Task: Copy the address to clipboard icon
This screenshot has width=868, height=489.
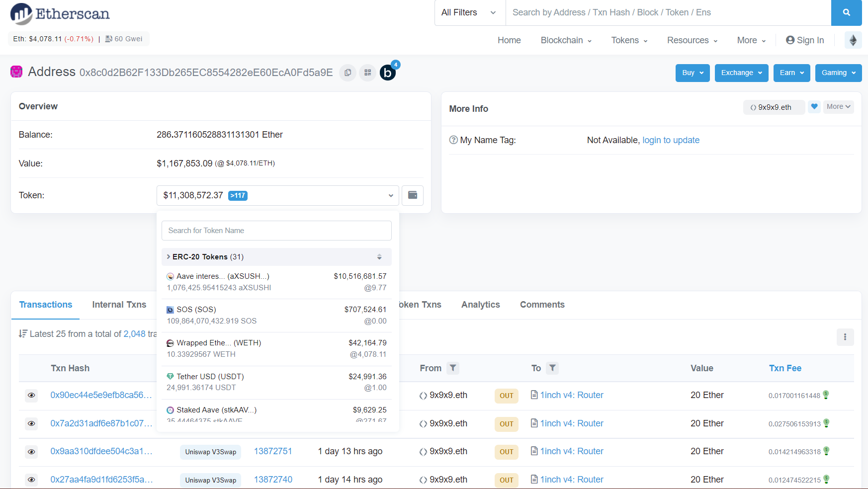Action: 348,73
